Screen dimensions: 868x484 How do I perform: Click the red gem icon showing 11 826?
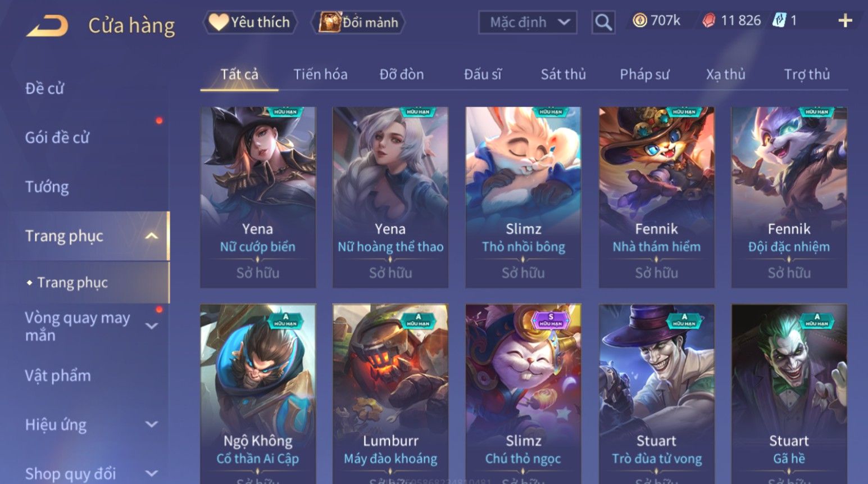(x=709, y=21)
